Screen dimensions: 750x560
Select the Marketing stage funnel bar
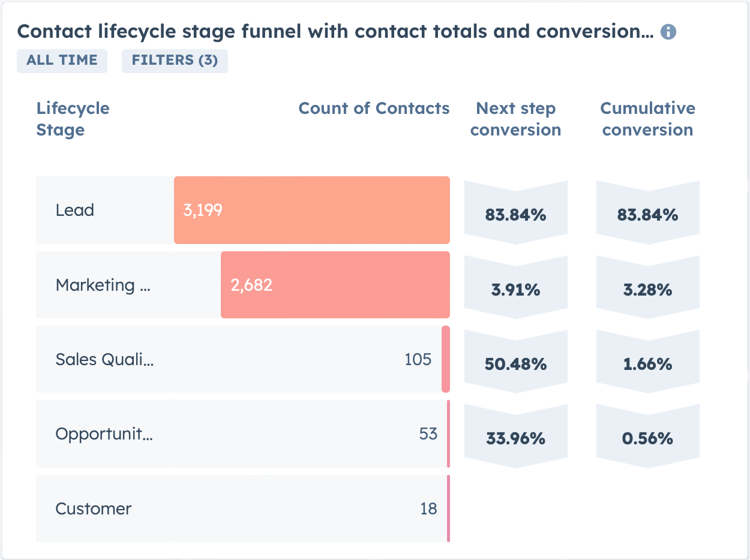click(335, 285)
